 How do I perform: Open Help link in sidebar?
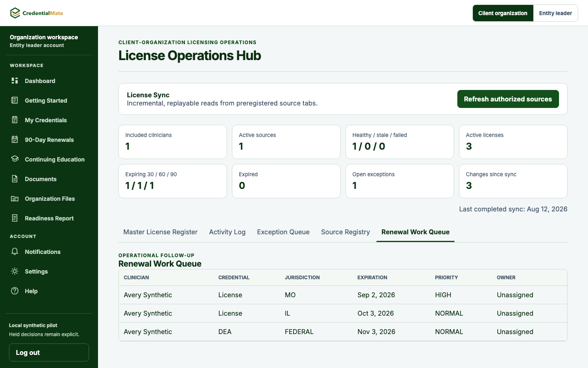(x=49, y=291)
